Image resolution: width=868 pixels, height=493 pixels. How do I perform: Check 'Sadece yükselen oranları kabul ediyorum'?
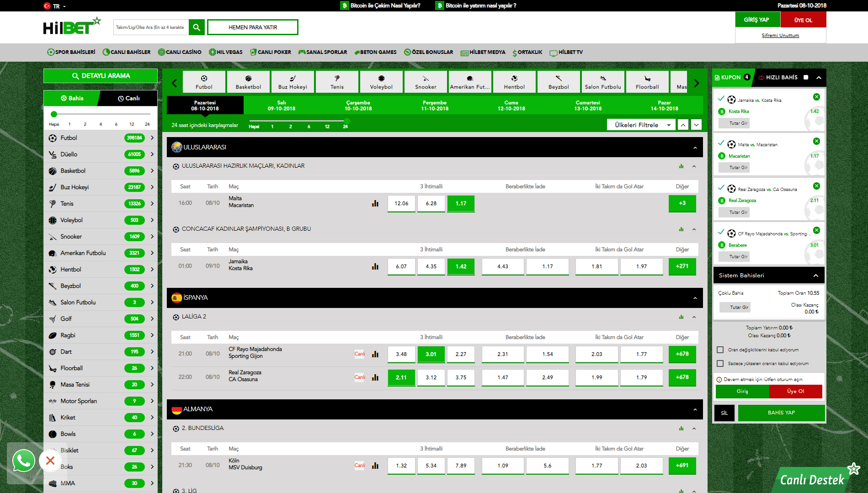click(x=720, y=364)
